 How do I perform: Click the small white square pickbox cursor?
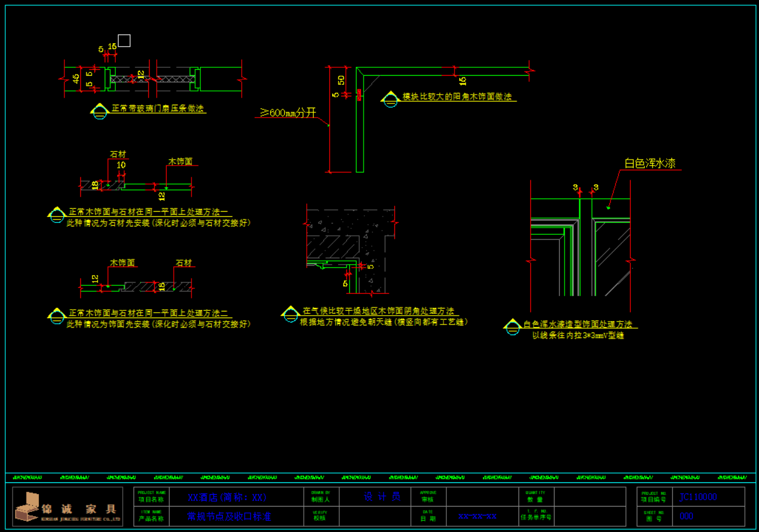click(124, 41)
